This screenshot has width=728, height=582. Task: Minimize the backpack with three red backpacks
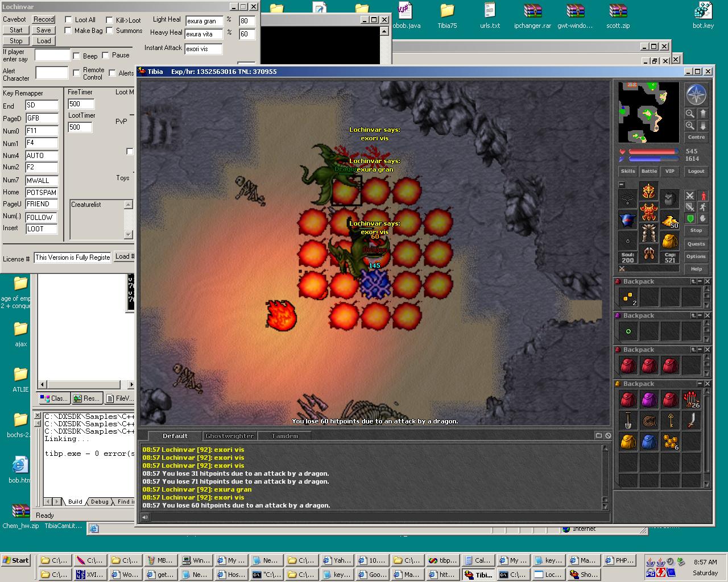click(701, 350)
